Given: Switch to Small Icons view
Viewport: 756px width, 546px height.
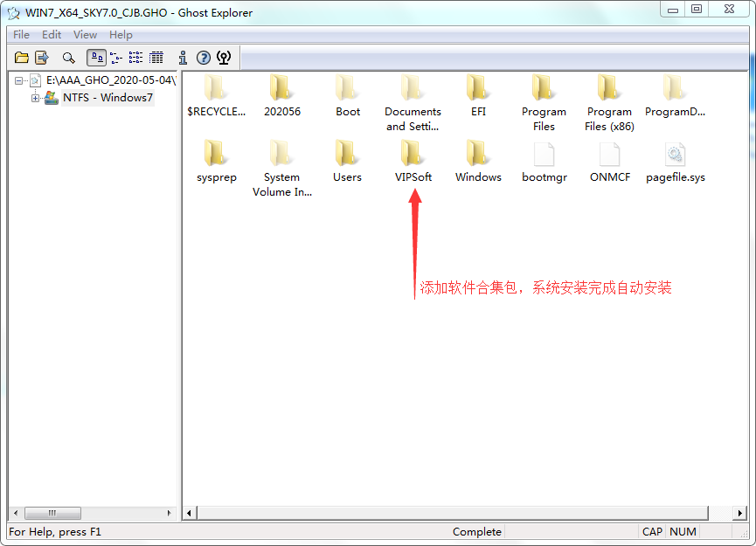Looking at the screenshot, I should (x=116, y=58).
